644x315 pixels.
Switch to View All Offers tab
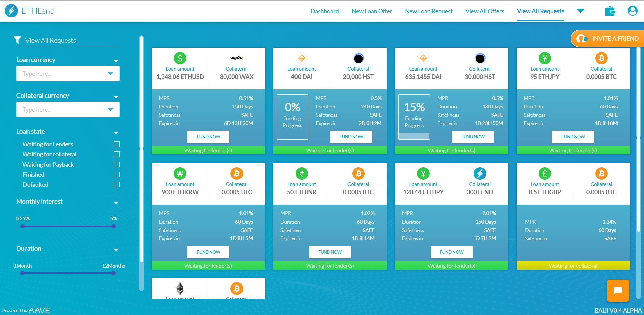tap(485, 11)
